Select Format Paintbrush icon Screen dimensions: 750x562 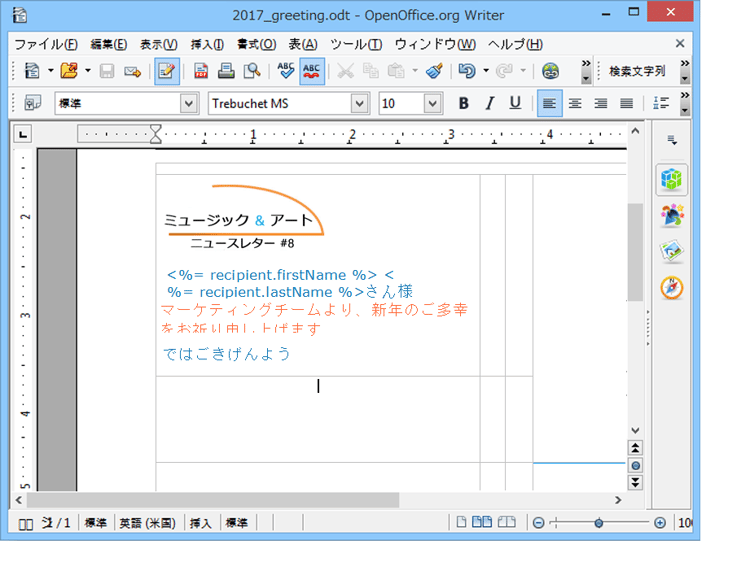tap(435, 71)
